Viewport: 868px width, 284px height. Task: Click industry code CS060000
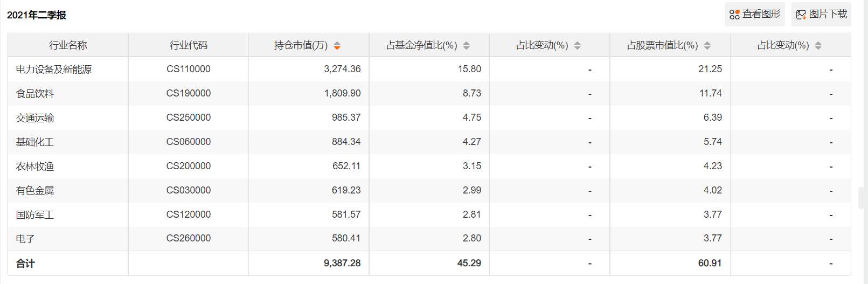[189, 142]
